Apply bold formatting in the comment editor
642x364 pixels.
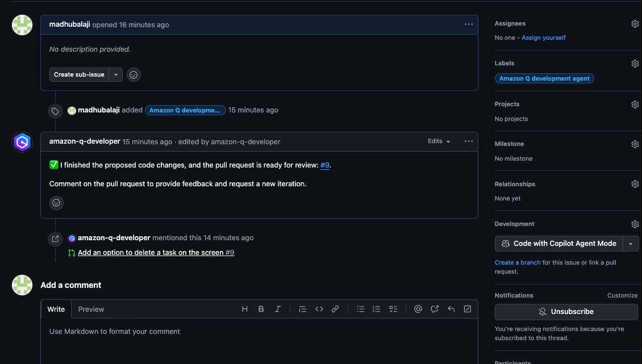pos(261,309)
